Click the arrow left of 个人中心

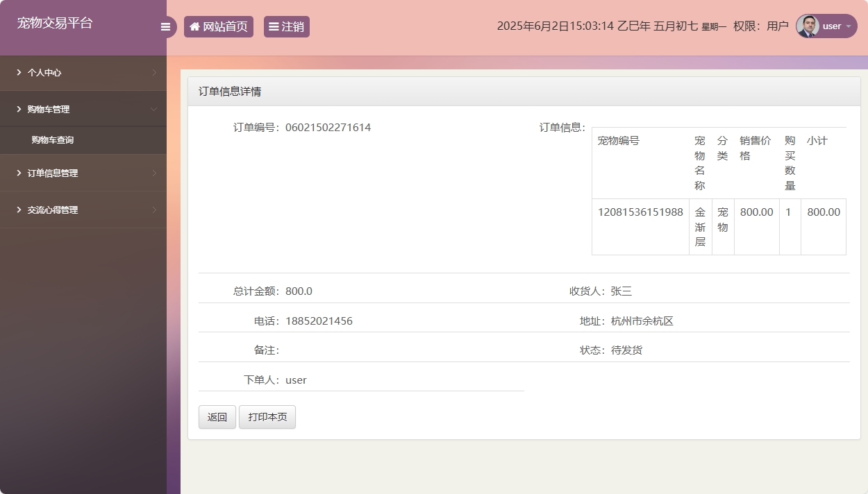[19, 72]
